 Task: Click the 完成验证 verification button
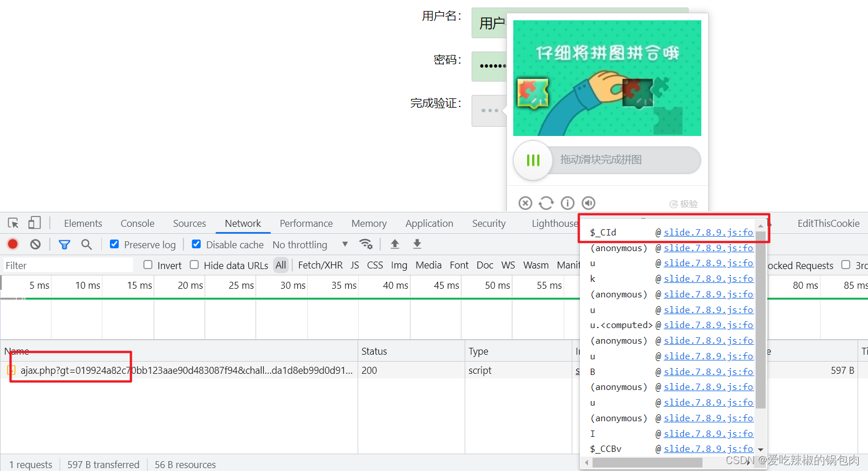click(489, 111)
